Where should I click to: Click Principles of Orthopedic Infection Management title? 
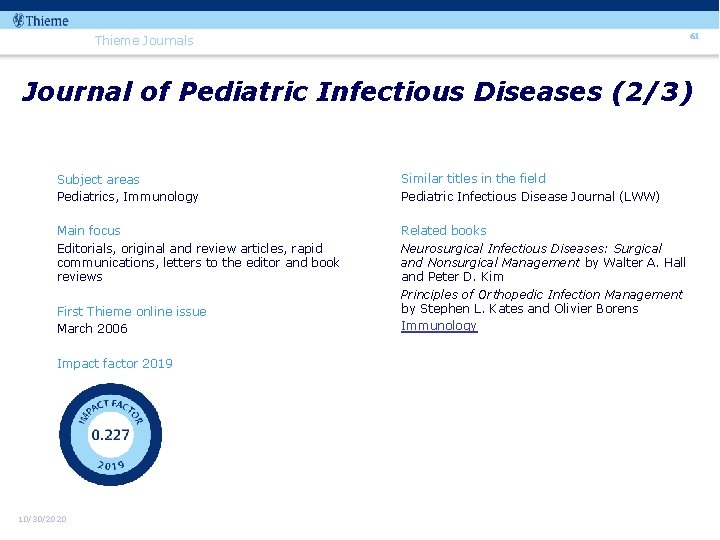(x=542, y=294)
